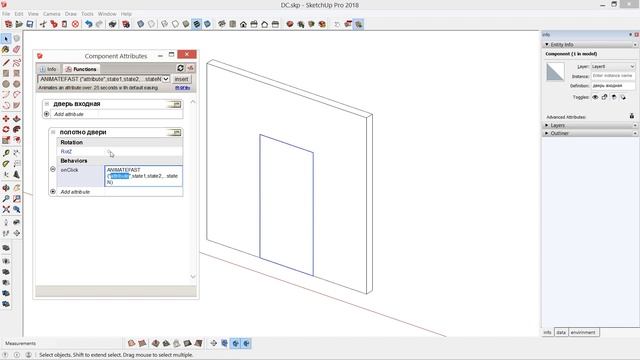Click the onClick attribute name

point(69,170)
